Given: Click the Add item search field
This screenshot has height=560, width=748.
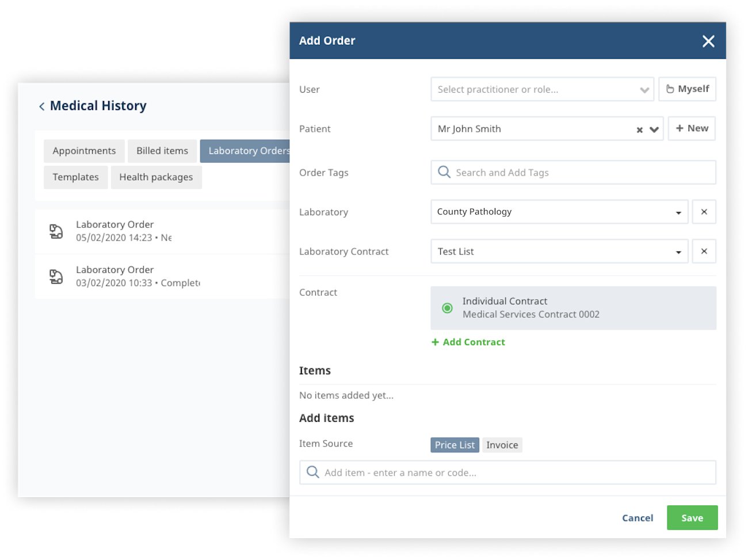Looking at the screenshot, I should (506, 472).
